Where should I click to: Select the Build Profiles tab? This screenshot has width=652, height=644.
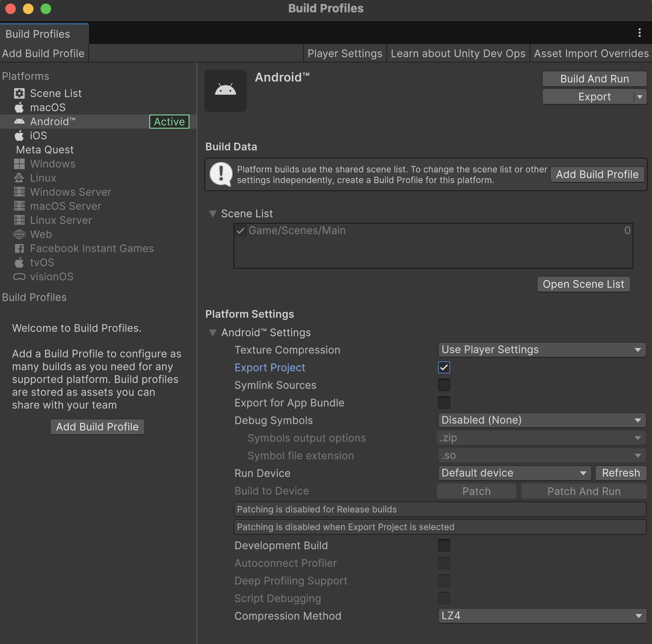coord(44,34)
